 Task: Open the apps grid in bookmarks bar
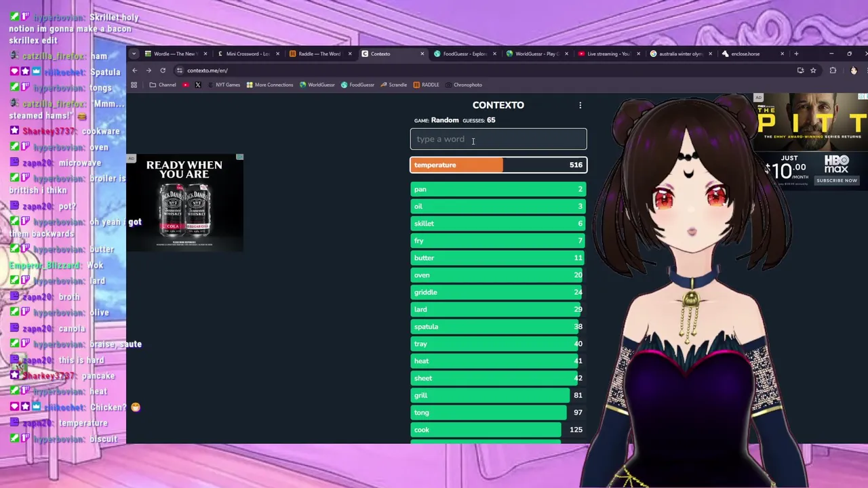click(134, 85)
